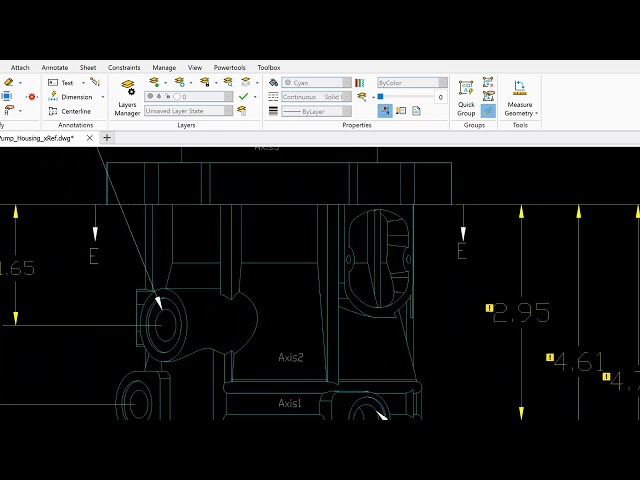
Task: Open the Sheet ribbon tab
Action: 88,67
